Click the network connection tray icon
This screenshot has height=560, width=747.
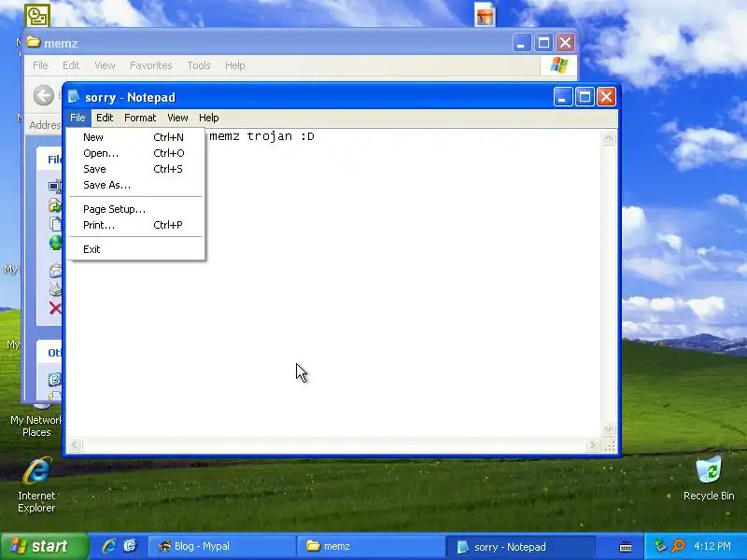[x=660, y=546]
